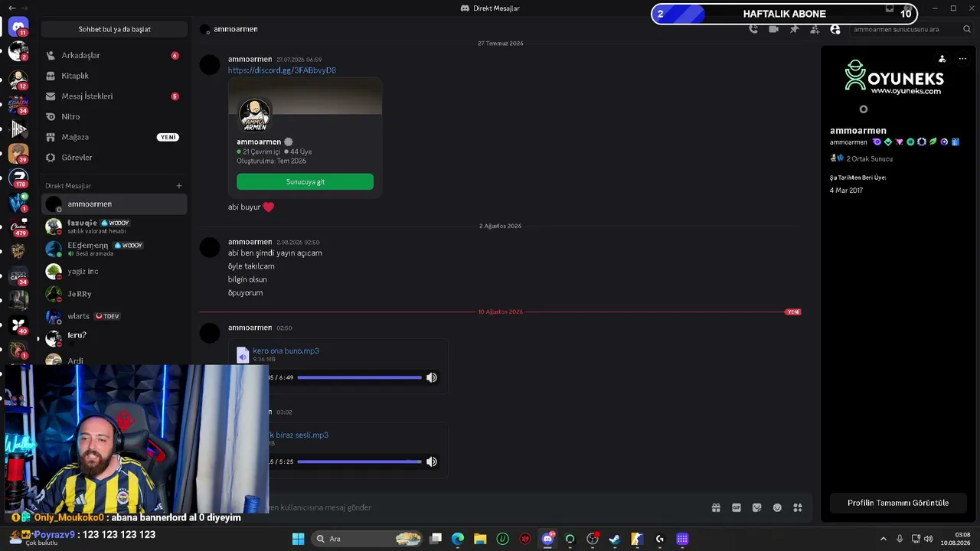Open 2 Ortak Sunucu mutual servers
980x551 pixels.
pyautogui.click(x=861, y=158)
